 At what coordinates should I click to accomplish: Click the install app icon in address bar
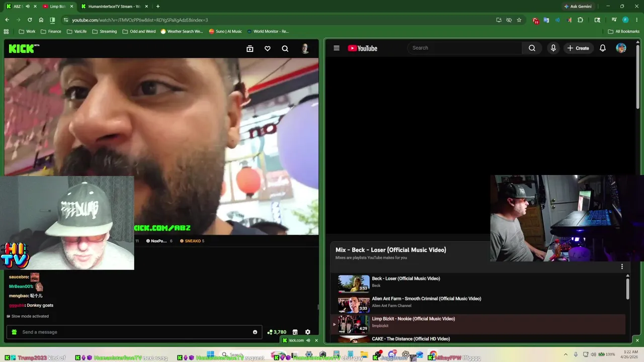(499, 20)
